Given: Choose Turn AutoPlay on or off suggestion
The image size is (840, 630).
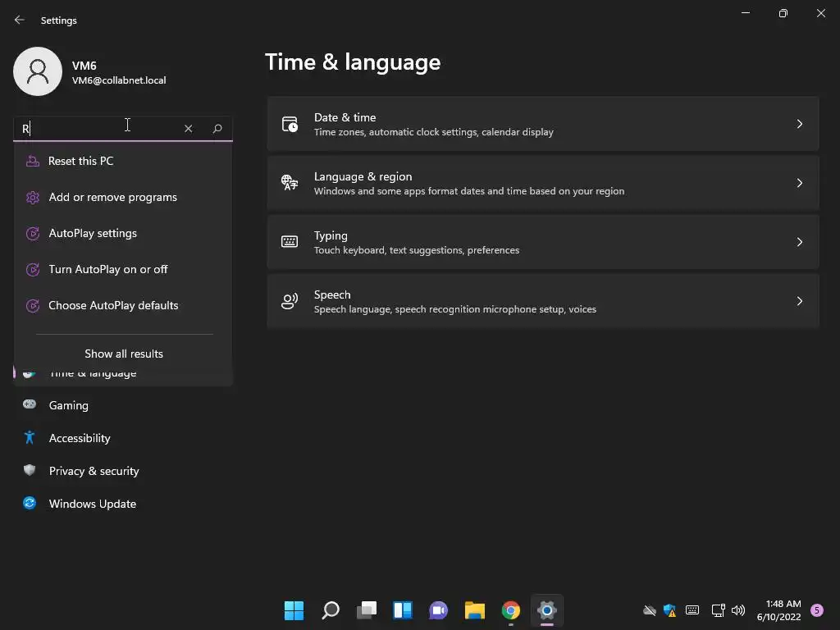Looking at the screenshot, I should coord(123,269).
